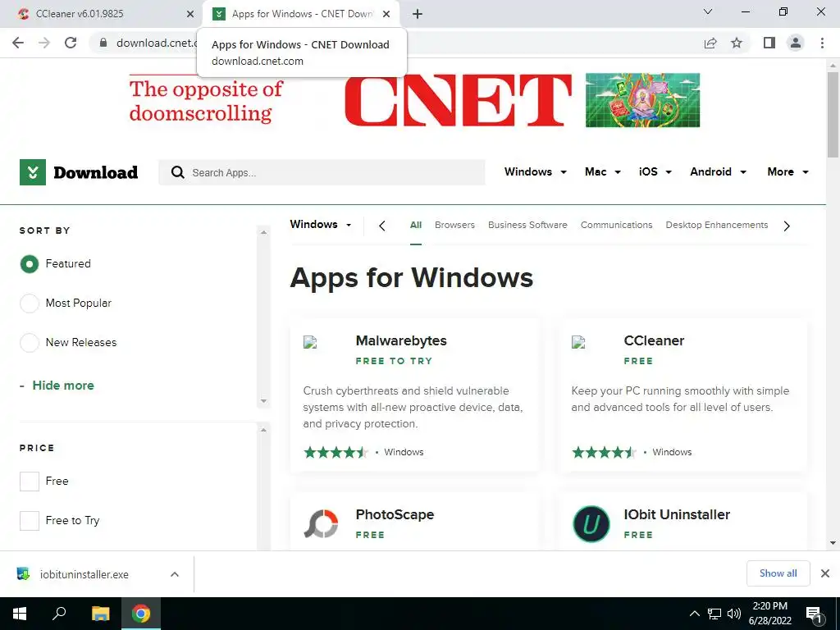Image resolution: width=840 pixels, height=630 pixels.
Task: Click the search magnifier icon
Action: click(177, 172)
